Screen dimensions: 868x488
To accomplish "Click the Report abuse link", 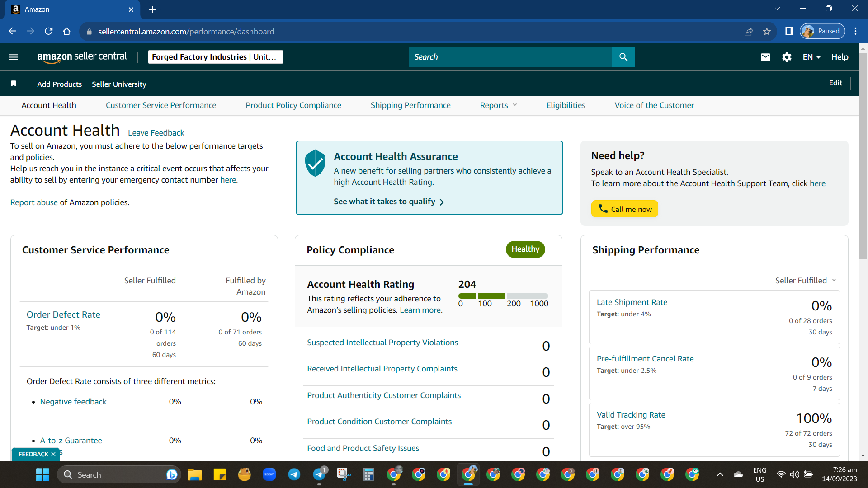I will click(34, 202).
